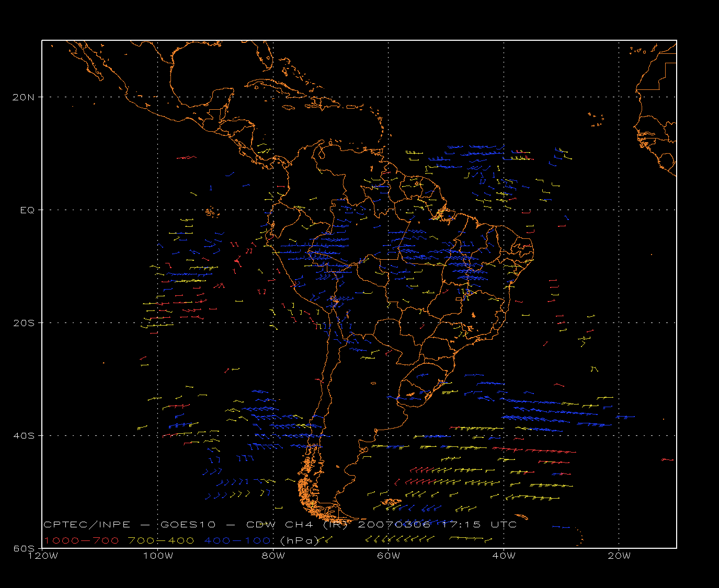Click the 20N latitude label
This screenshot has width=719, height=588.
pyautogui.click(x=22, y=97)
